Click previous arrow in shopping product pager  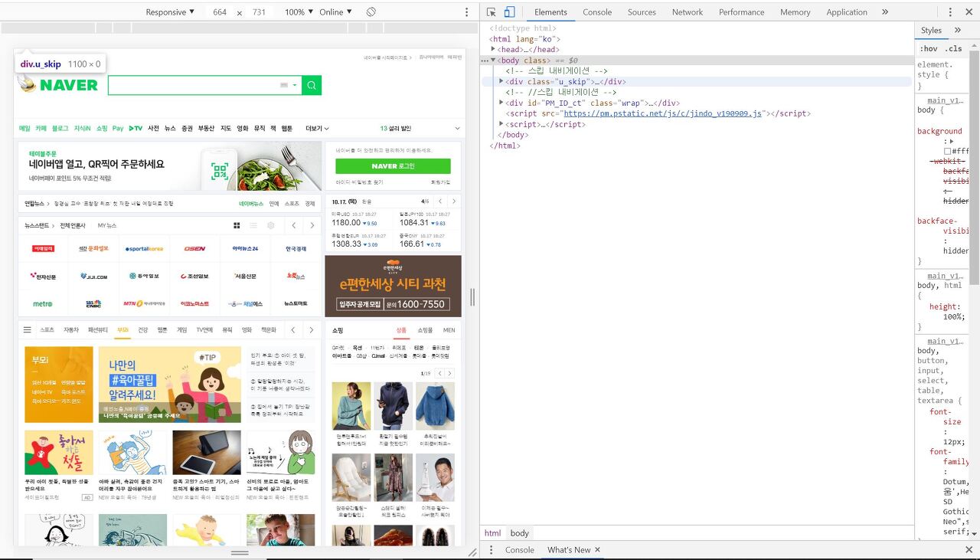(x=439, y=373)
